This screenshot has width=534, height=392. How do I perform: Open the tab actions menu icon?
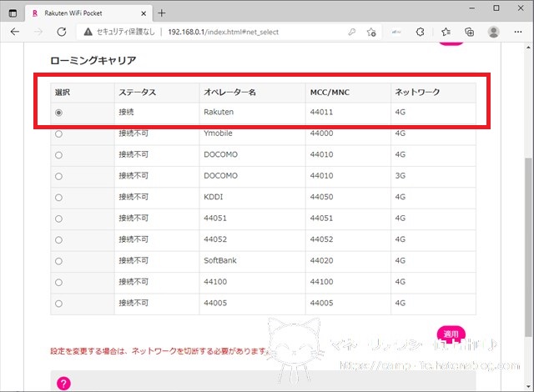(x=13, y=13)
